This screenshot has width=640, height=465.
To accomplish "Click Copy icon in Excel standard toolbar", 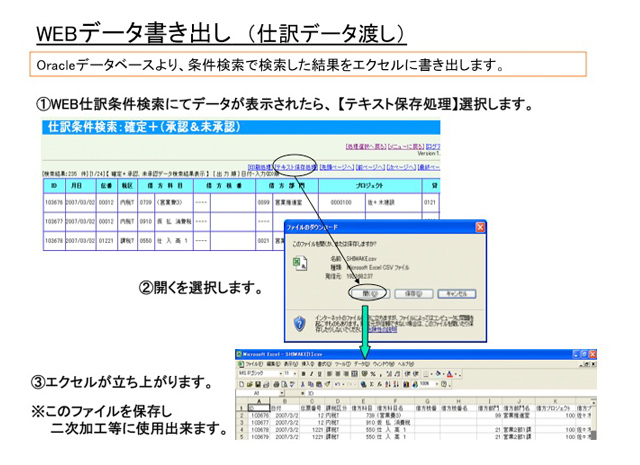I will coord(311,384).
